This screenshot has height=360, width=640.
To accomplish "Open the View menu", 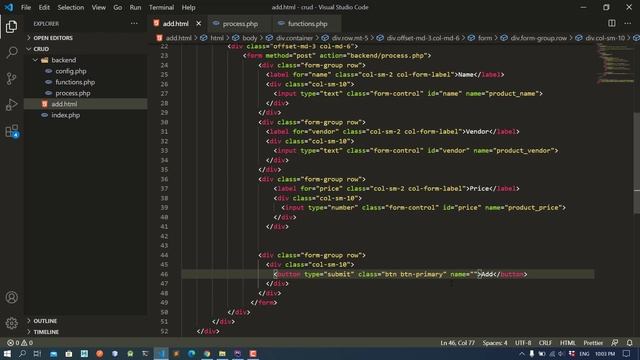I will pyautogui.click(x=98, y=7).
